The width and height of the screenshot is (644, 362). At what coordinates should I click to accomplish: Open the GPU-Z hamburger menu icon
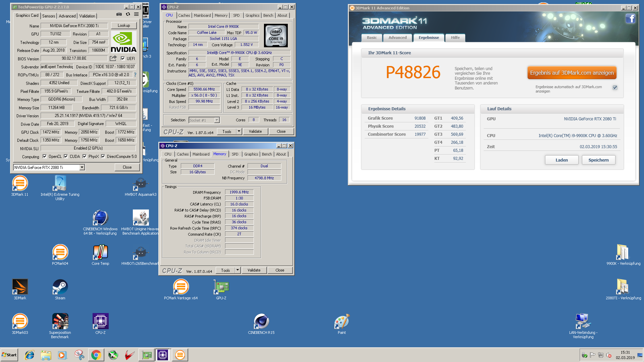136,14
